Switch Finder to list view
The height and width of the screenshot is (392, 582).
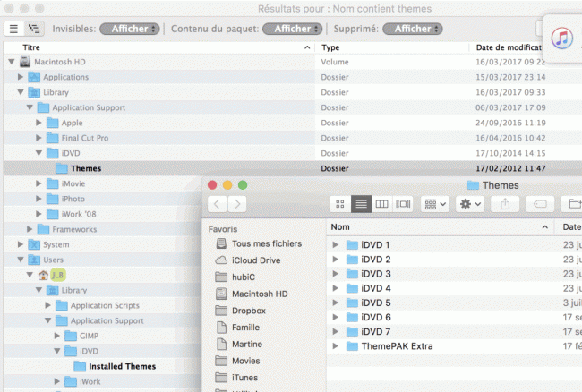tap(361, 203)
